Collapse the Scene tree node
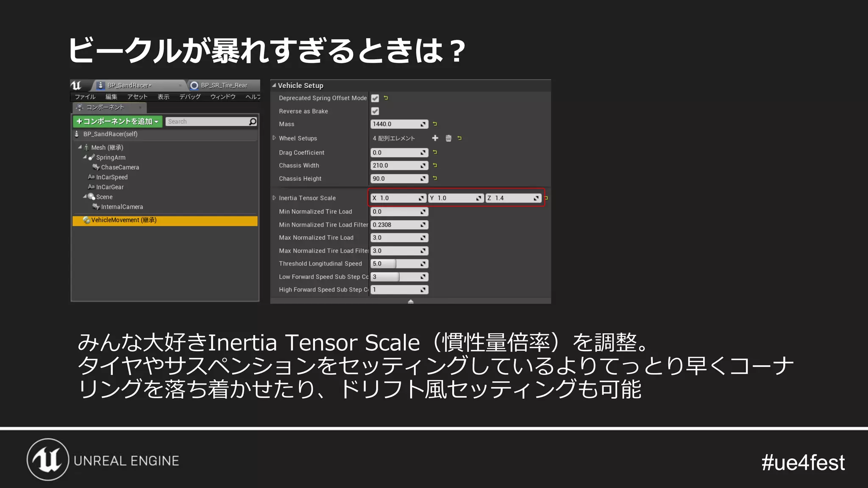 click(84, 197)
